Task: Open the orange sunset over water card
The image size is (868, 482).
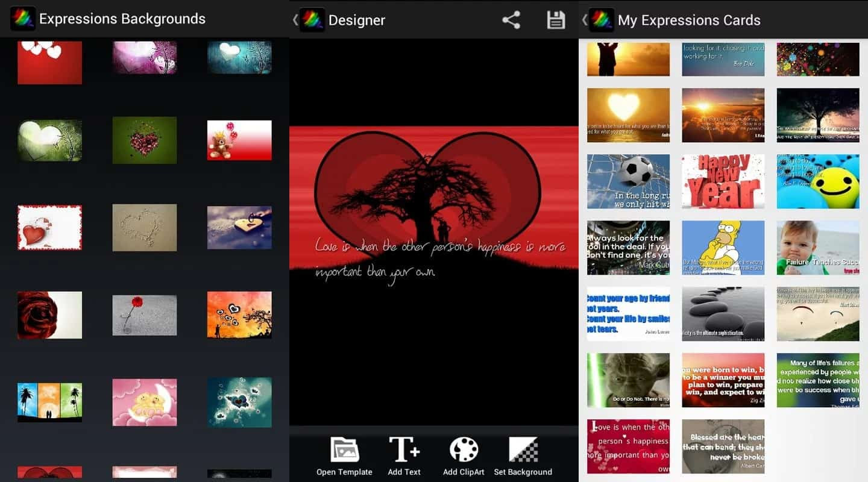Action: pyautogui.click(x=723, y=115)
